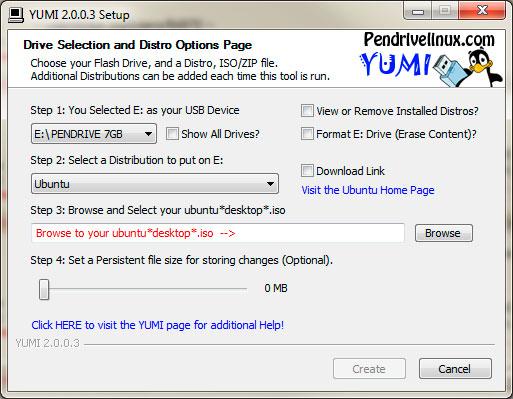Check Format E: Drive (Erase Content) option
Screen dimensions: 513x399
tap(307, 134)
